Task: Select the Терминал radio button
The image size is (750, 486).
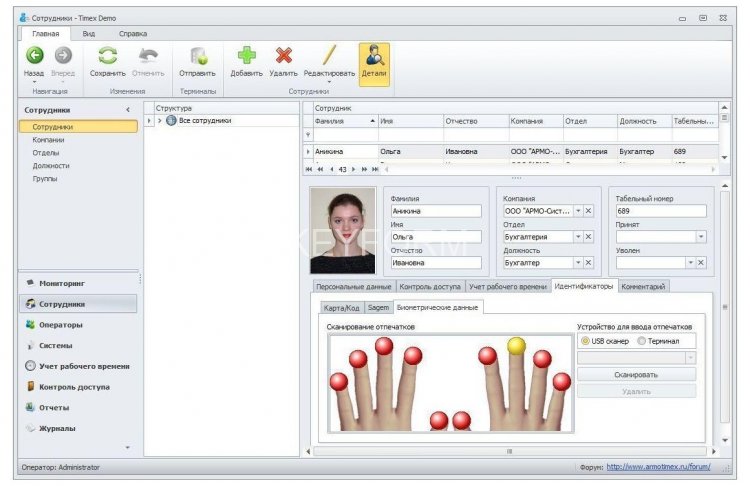Action: pyautogui.click(x=643, y=341)
